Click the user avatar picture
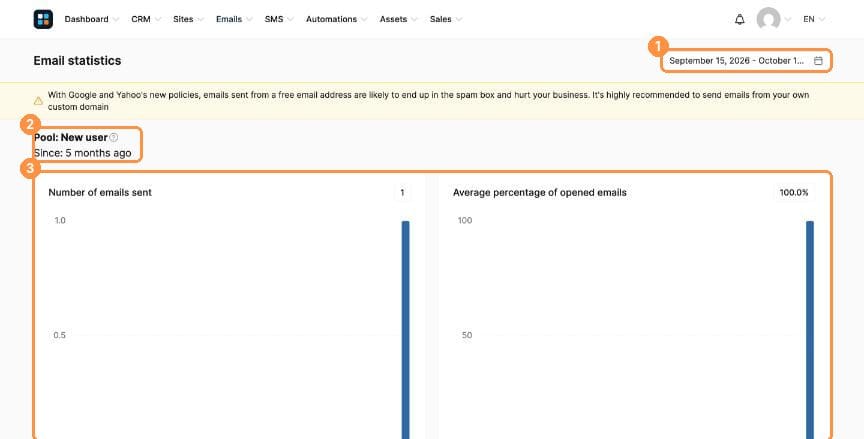The height and width of the screenshot is (439, 864). click(768, 19)
